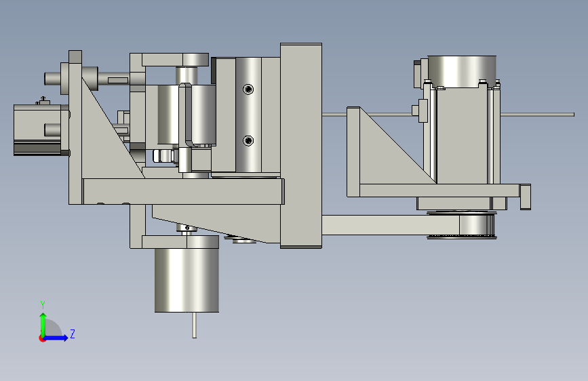This screenshot has width=588, height=381.
Task: Click the green Y axis arrow on triad
Action: (43, 324)
